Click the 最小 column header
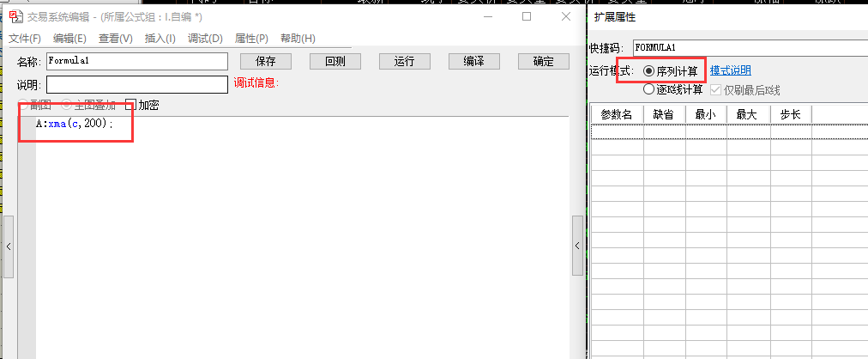868x359 pixels. point(706,115)
